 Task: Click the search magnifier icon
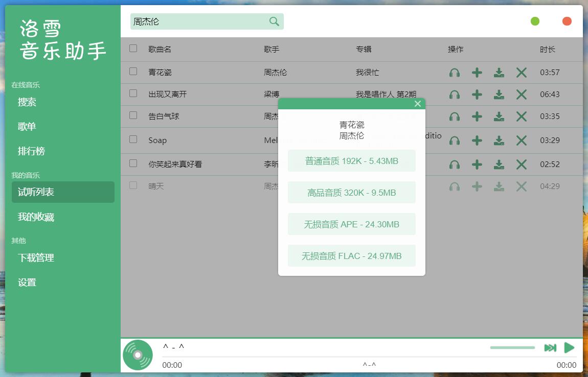pyautogui.click(x=274, y=21)
